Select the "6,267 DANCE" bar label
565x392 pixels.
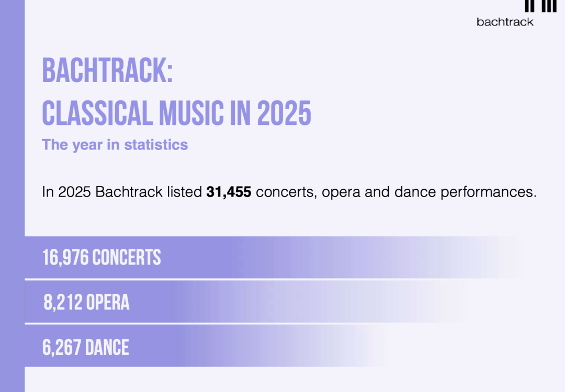tap(86, 348)
